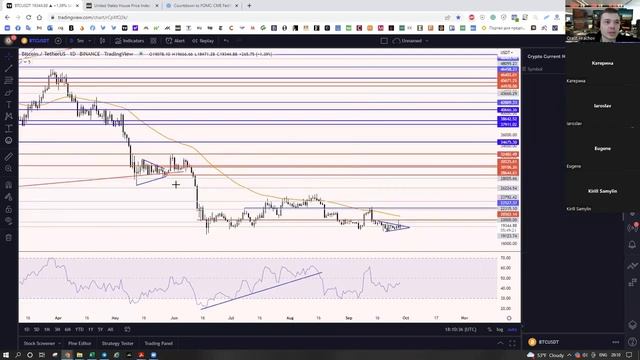
Task: Click the chart settings gear on the time axis
Action: (509, 318)
